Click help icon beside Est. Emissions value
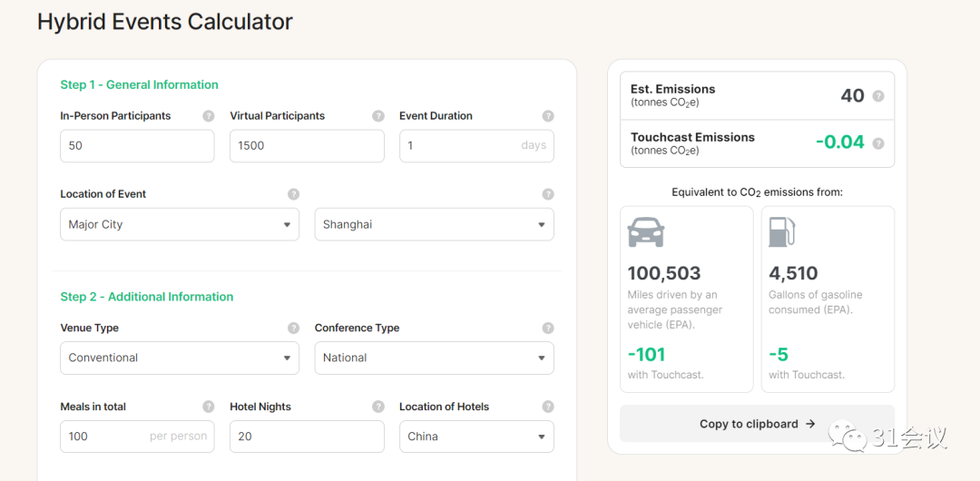This screenshot has height=481, width=980. click(878, 96)
